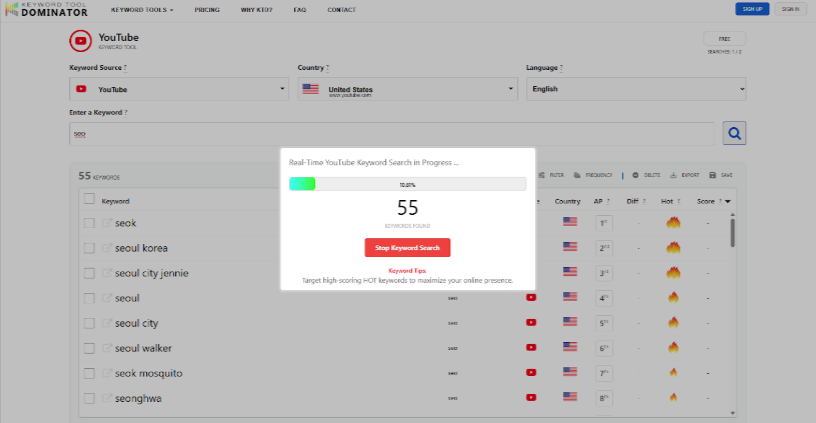This screenshot has width=816, height=423.
Task: Click the Keyword column header
Action: (x=116, y=201)
